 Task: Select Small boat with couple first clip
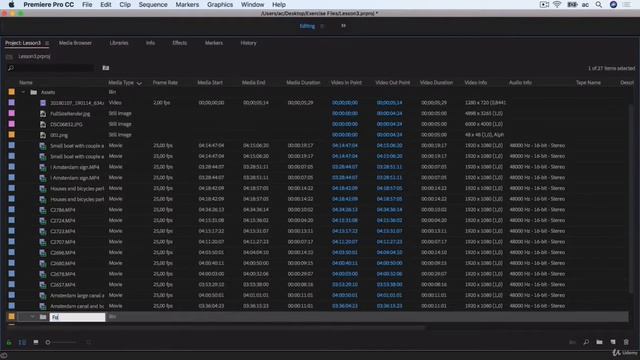77,145
